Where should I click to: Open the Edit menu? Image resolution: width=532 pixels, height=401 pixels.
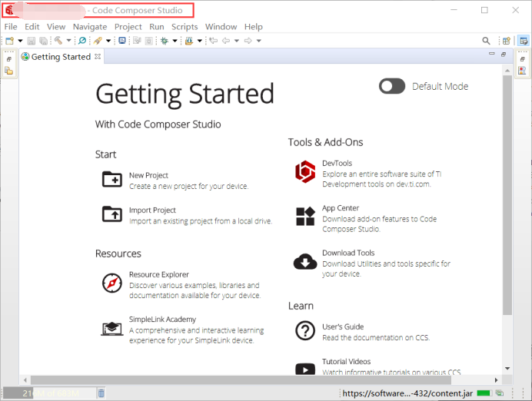point(32,27)
